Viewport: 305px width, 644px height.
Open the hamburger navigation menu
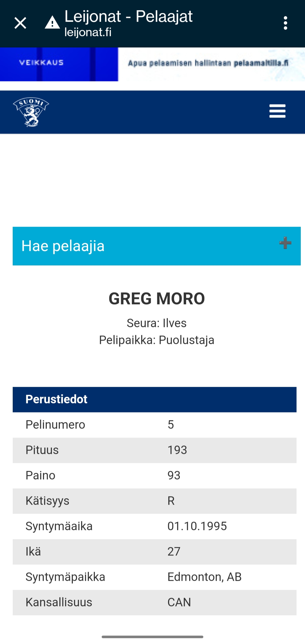click(277, 111)
